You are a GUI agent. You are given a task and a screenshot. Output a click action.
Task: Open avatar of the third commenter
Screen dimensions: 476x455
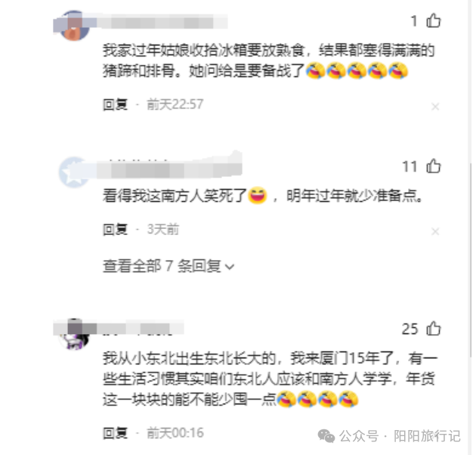(x=74, y=334)
